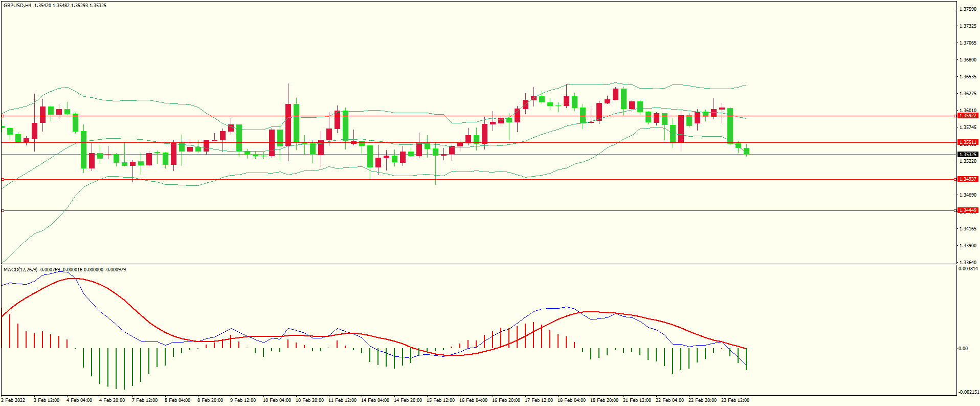Click the 1.37590 price axis label
Viewport: 980px width, 406px height.
(x=968, y=9)
